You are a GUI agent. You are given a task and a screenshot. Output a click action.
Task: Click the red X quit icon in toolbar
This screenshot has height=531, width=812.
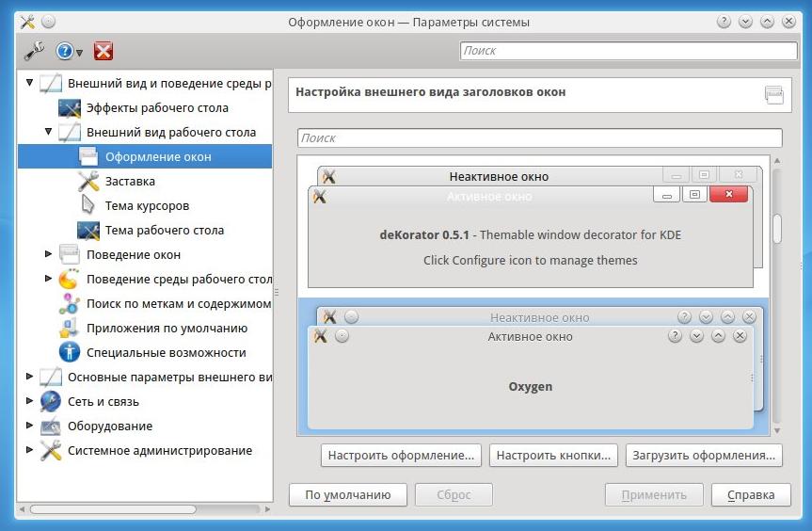point(103,51)
